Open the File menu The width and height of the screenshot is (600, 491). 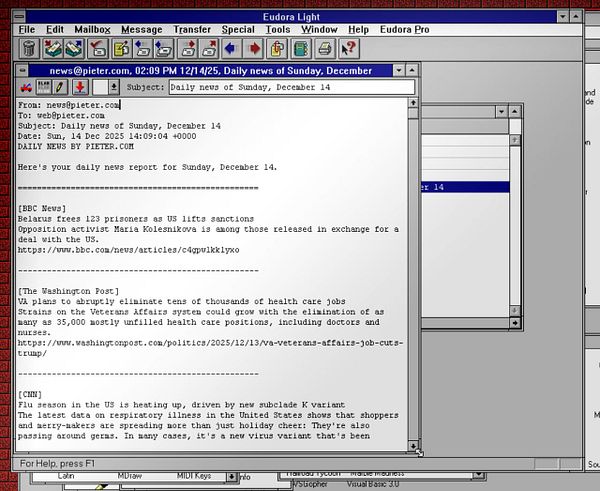26,30
